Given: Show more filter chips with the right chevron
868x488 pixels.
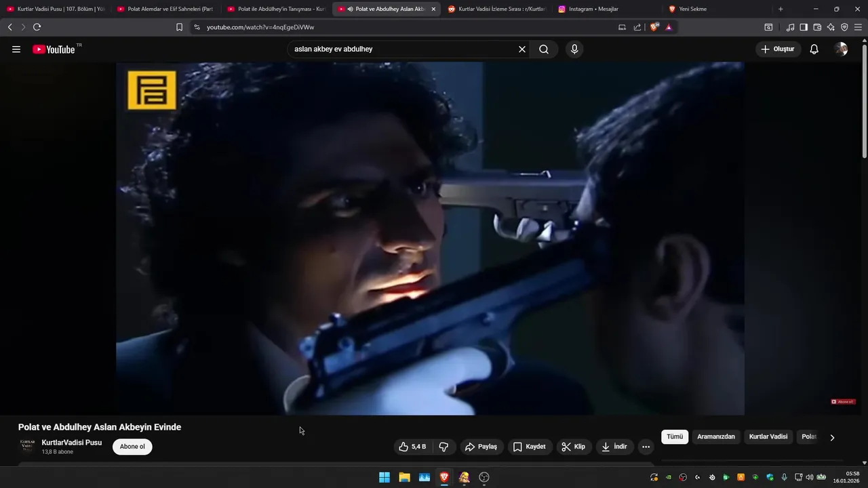Looking at the screenshot, I should (832, 437).
